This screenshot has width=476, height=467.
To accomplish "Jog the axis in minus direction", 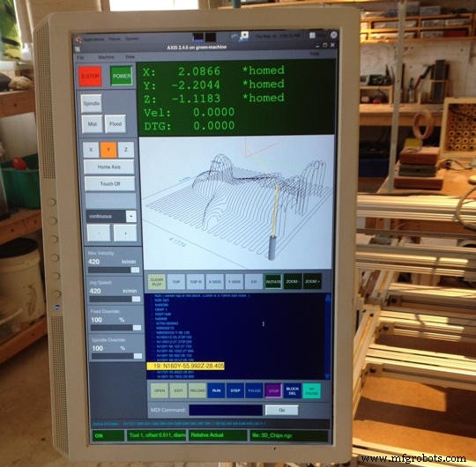I will click(x=99, y=233).
